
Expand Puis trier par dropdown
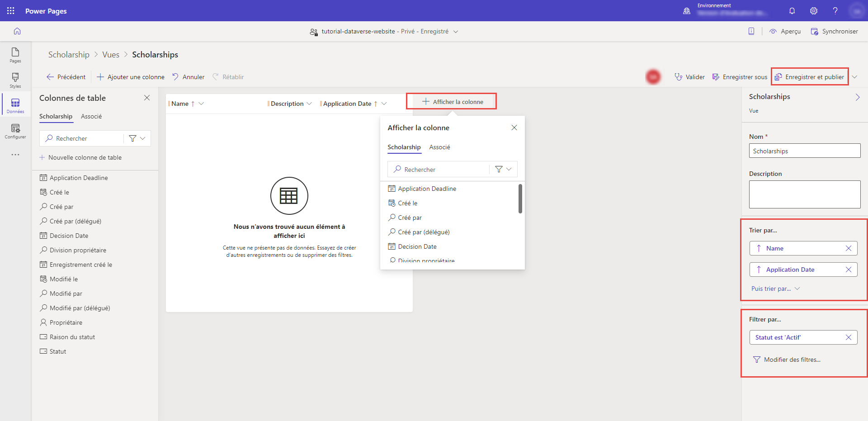click(776, 289)
